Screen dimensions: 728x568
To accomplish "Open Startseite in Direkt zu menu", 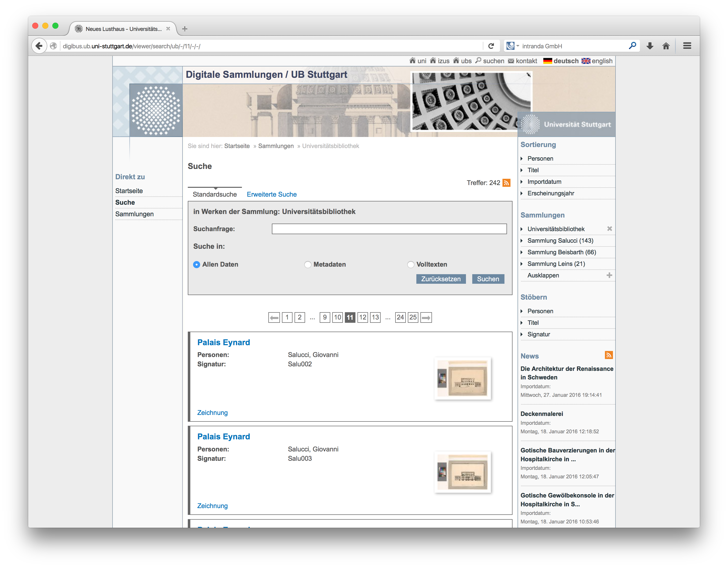I will pos(129,191).
